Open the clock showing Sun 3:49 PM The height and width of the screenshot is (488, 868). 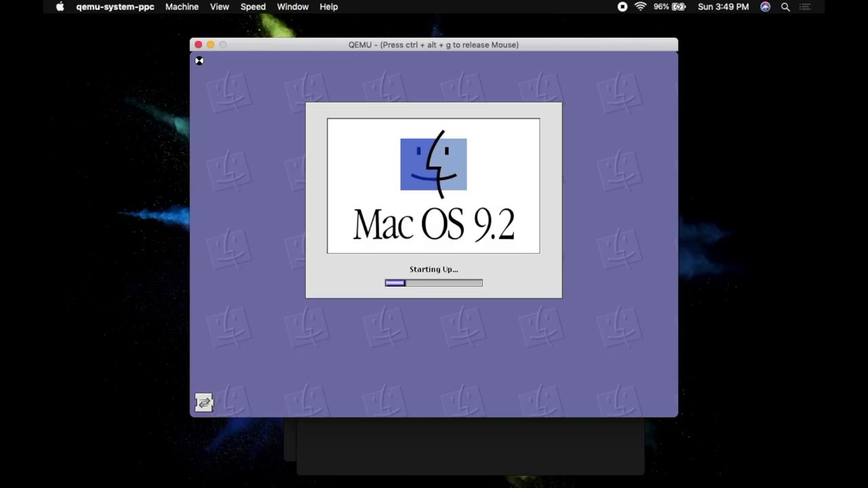point(724,7)
